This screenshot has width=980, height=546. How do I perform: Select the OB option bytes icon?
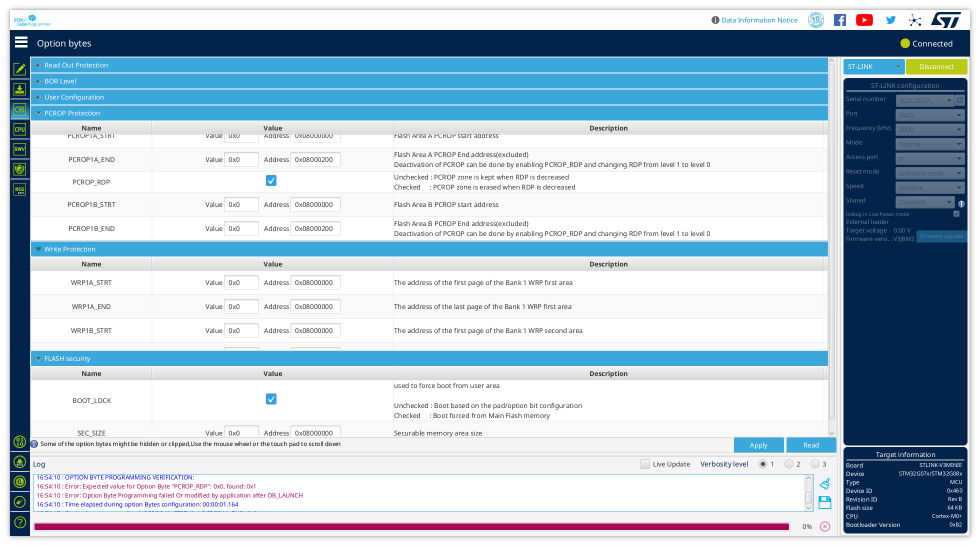tap(19, 109)
